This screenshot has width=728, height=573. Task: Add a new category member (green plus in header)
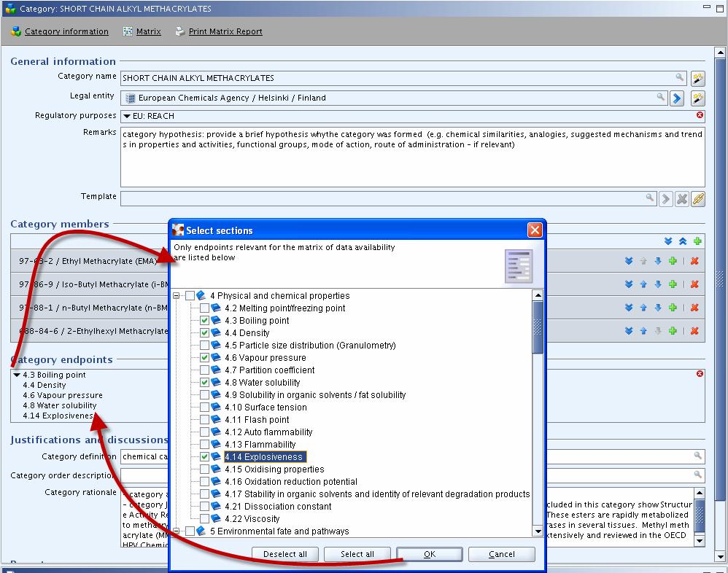[x=697, y=241]
